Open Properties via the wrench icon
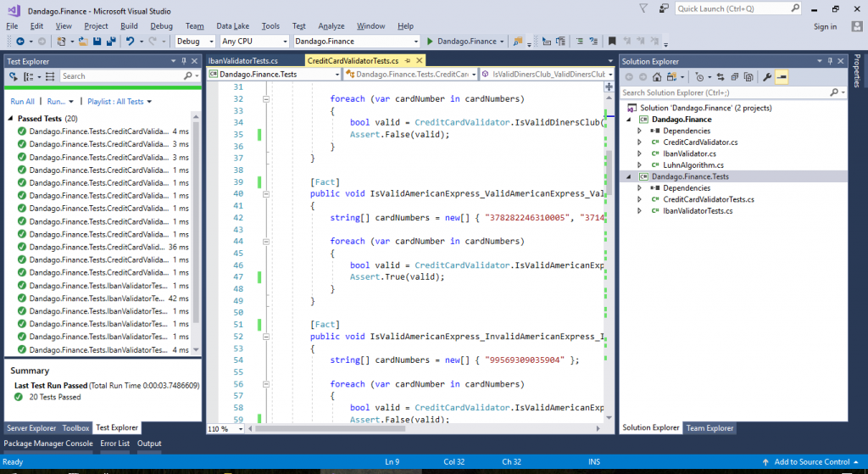This screenshot has width=868, height=474. tap(766, 77)
